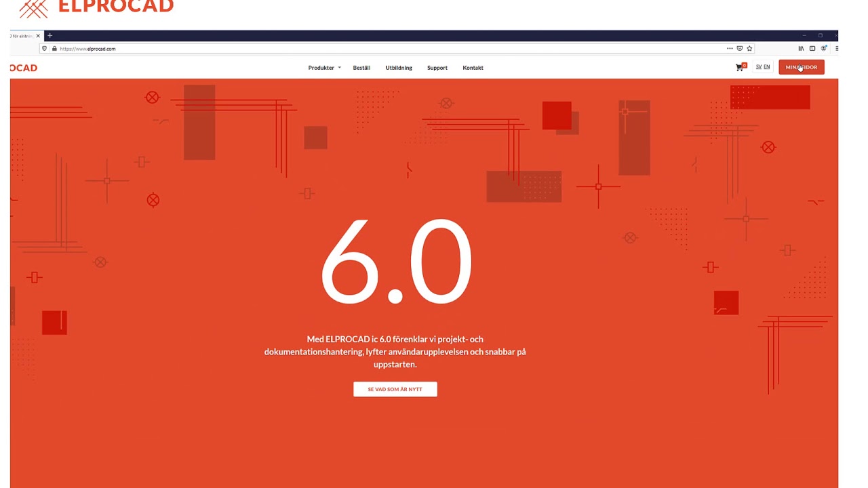Switch language to EN
The width and height of the screenshot is (868, 488).
click(x=767, y=67)
